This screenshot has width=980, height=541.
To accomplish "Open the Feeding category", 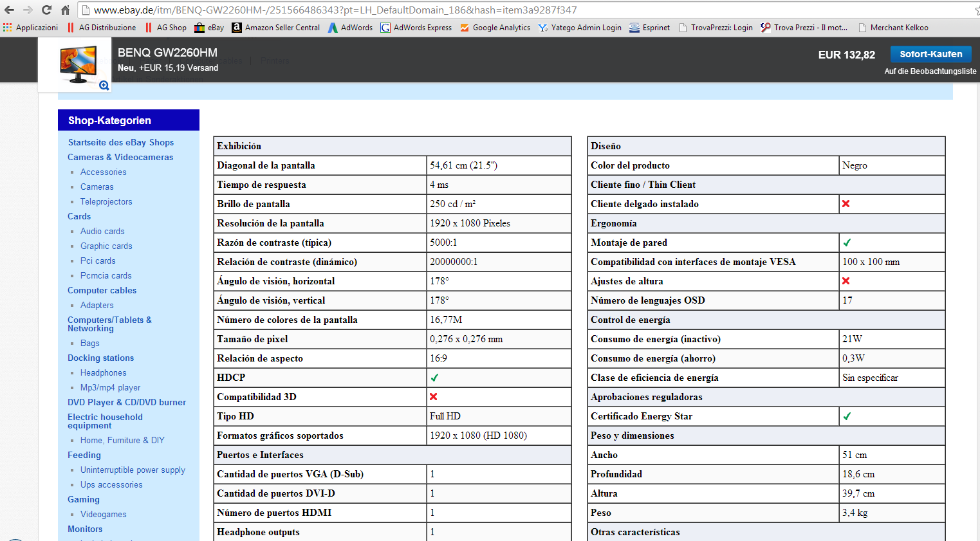I will [84, 455].
